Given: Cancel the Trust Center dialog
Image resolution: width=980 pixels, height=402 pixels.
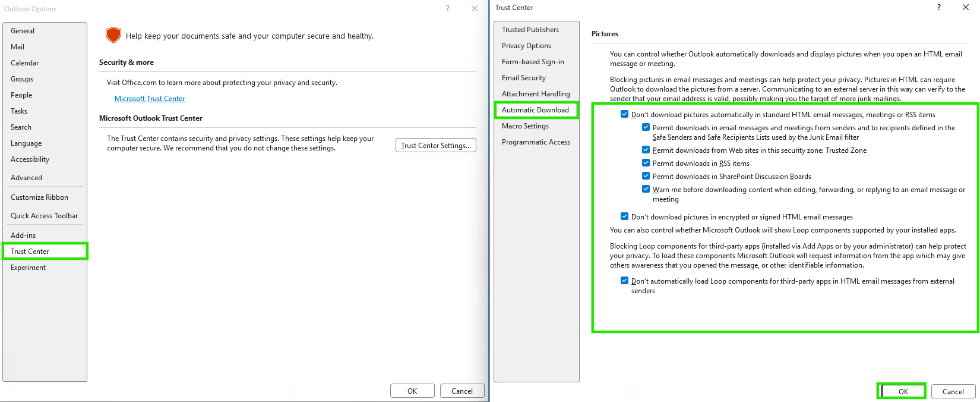Looking at the screenshot, I should point(953,391).
